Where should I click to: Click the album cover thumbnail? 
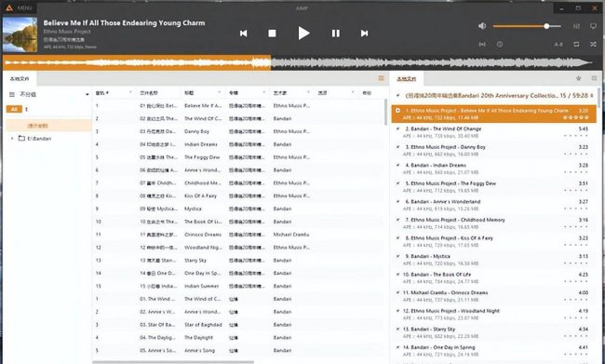[x=20, y=34]
